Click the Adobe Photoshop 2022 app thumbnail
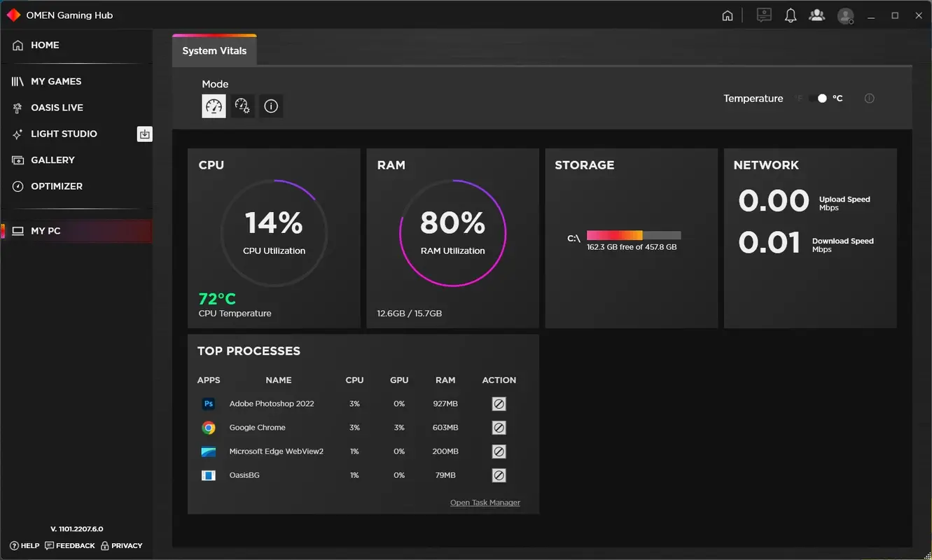The height and width of the screenshot is (560, 932). tap(208, 403)
